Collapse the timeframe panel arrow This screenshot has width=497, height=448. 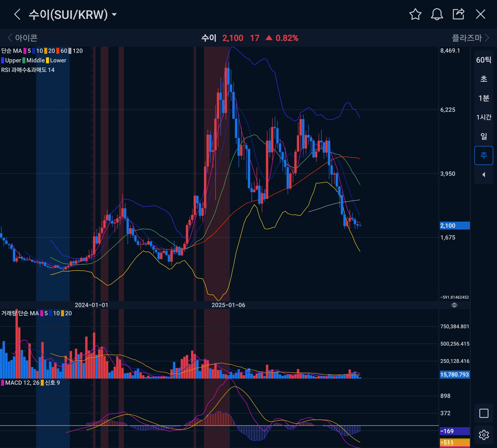click(484, 175)
